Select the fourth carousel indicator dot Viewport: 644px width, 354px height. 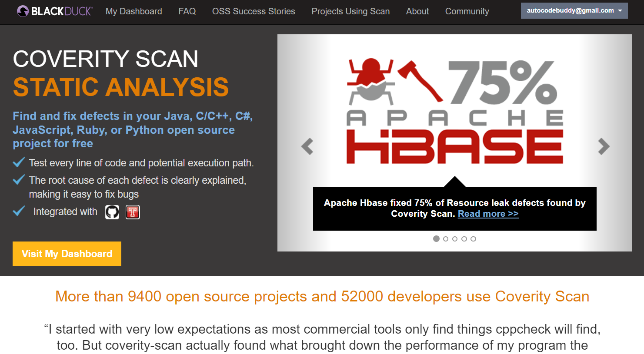pos(464,239)
